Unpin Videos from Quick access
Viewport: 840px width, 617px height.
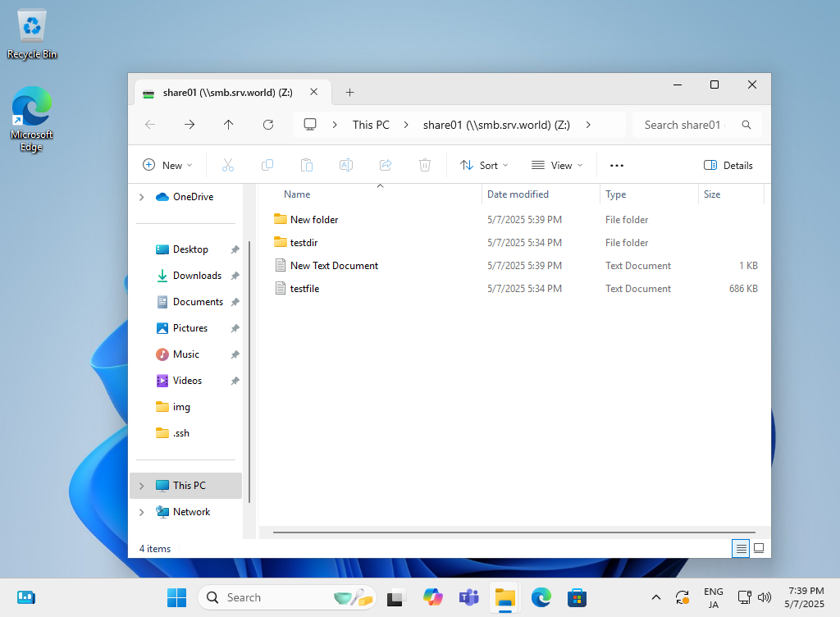(x=235, y=381)
